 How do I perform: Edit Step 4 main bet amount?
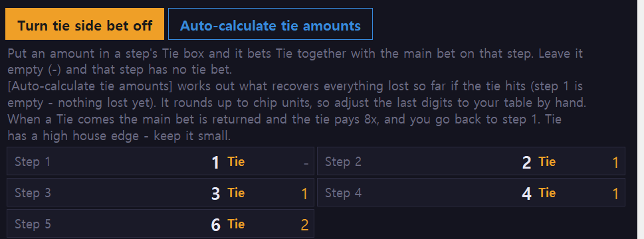click(526, 193)
